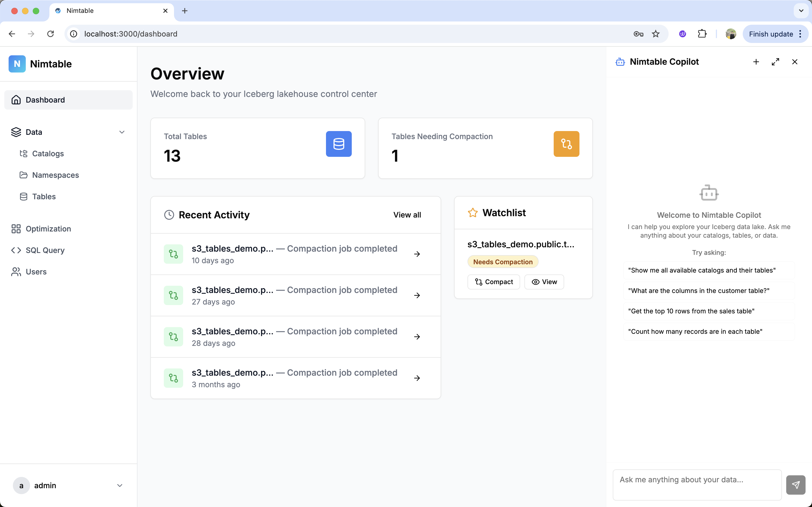The image size is (812, 507).
Task: Open Chrome extensions puzzle icon
Action: point(702,34)
